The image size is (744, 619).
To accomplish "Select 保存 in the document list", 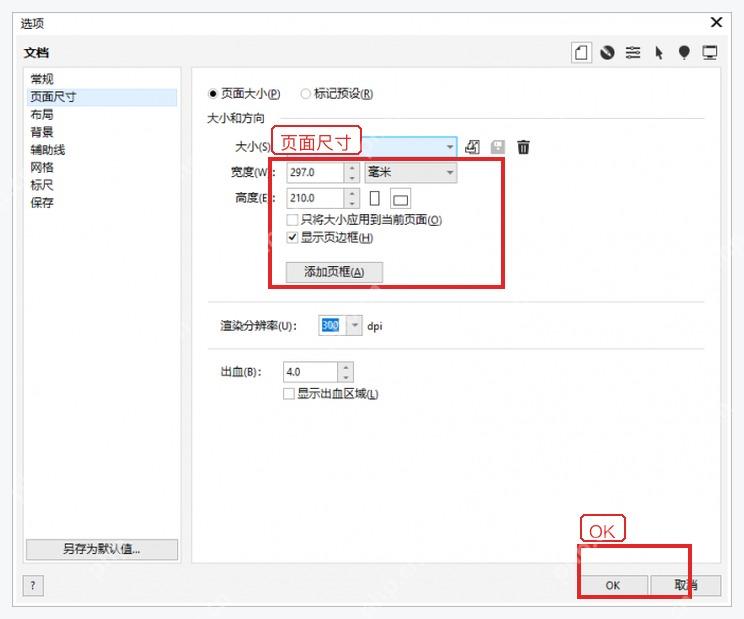I will pyautogui.click(x=42, y=203).
